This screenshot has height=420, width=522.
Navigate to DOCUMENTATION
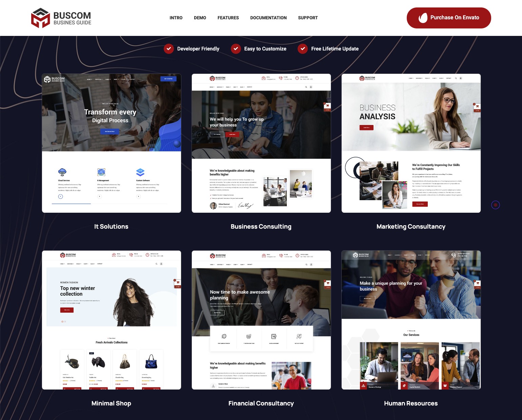[x=268, y=18]
